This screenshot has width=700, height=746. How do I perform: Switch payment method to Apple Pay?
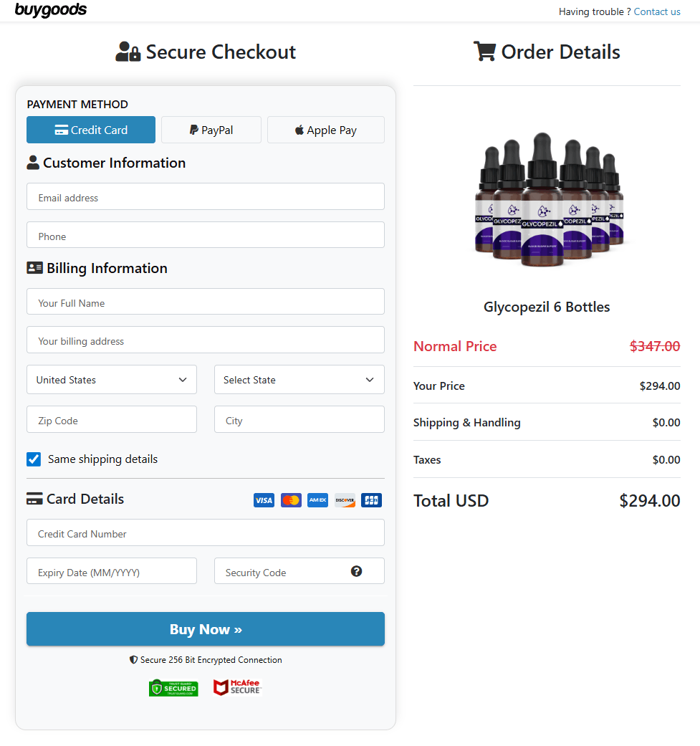coord(325,130)
